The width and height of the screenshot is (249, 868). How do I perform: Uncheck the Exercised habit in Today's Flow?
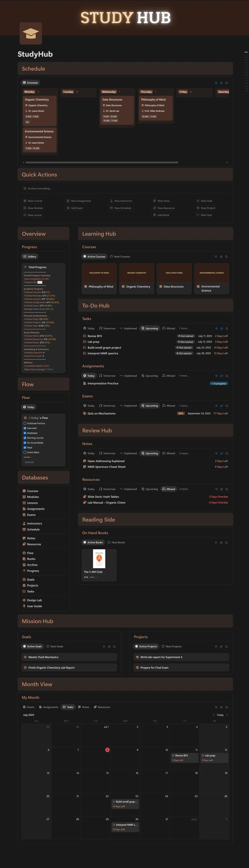click(25, 428)
